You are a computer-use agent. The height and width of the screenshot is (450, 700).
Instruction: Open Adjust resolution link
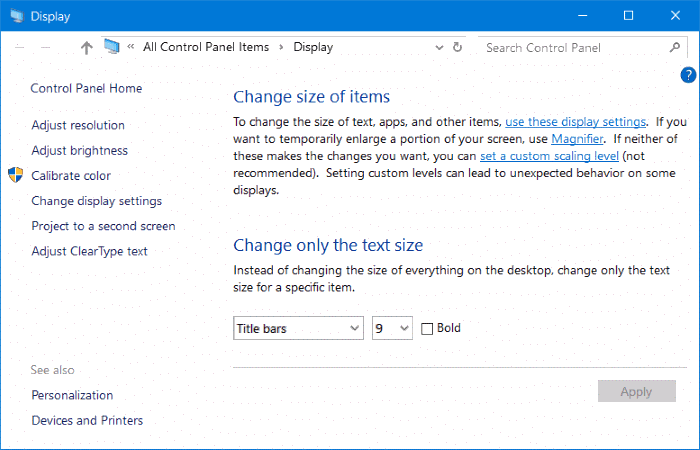click(78, 125)
